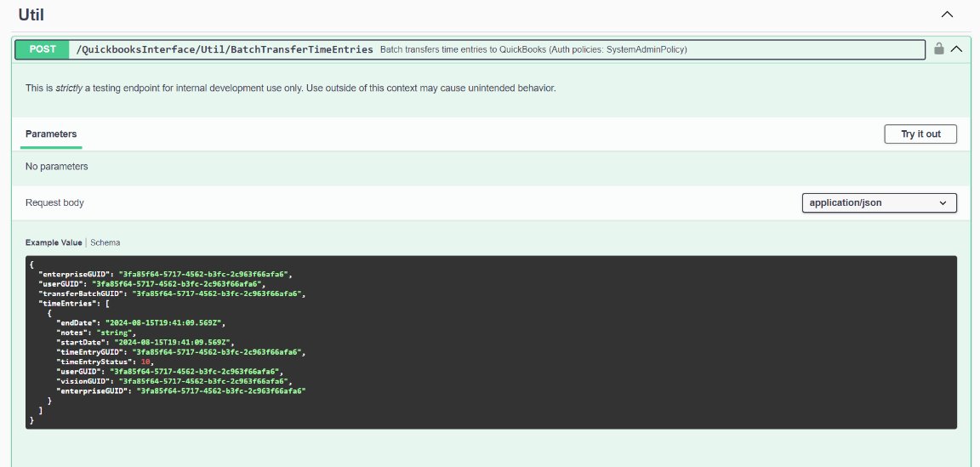Click the No parameters text

tap(56, 167)
